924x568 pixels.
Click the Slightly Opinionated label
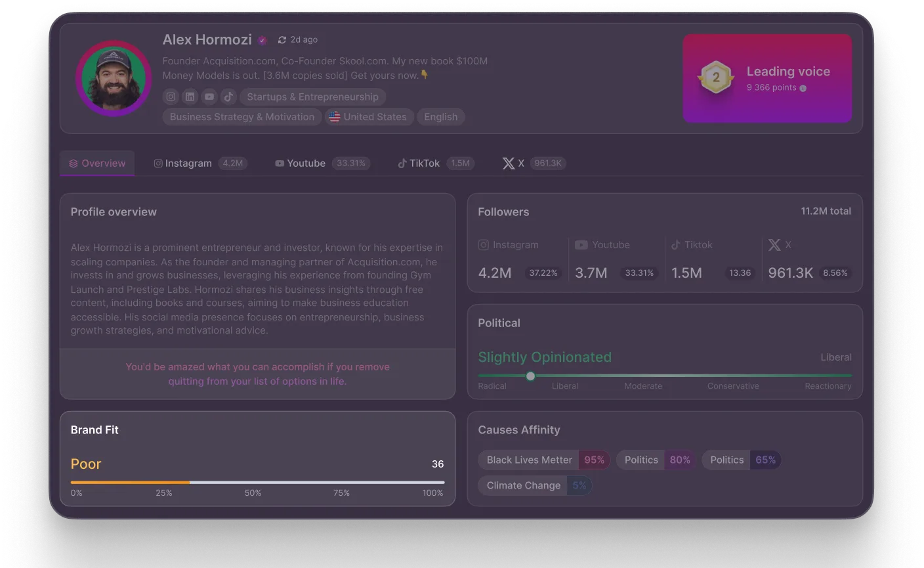[x=545, y=357]
